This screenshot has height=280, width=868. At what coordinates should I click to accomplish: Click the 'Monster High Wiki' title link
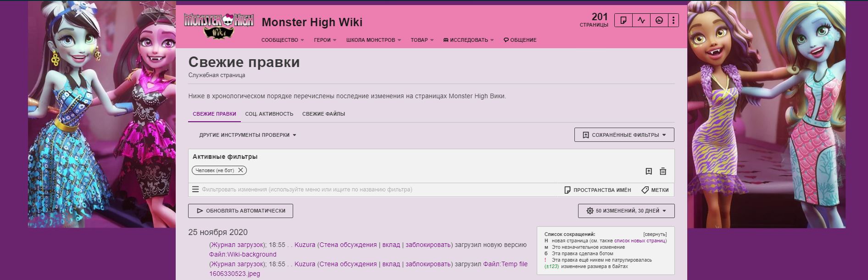[312, 22]
